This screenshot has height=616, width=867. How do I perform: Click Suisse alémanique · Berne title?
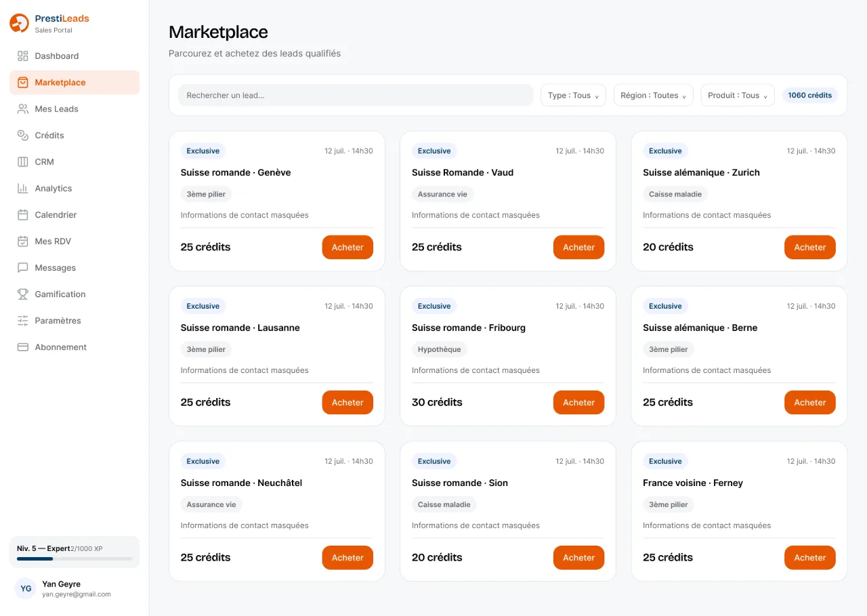700,328
